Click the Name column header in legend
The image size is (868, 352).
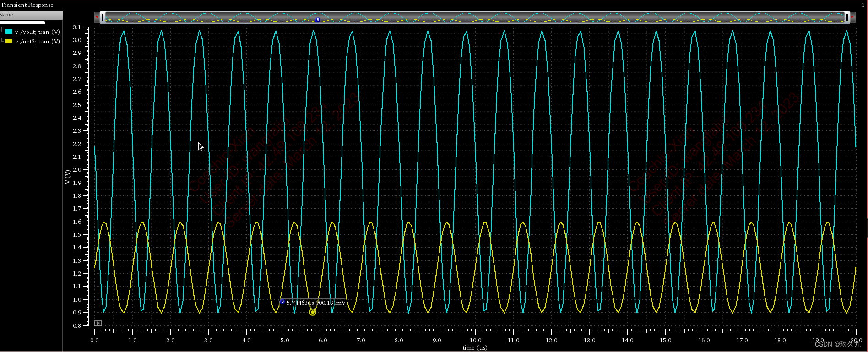tap(31, 15)
